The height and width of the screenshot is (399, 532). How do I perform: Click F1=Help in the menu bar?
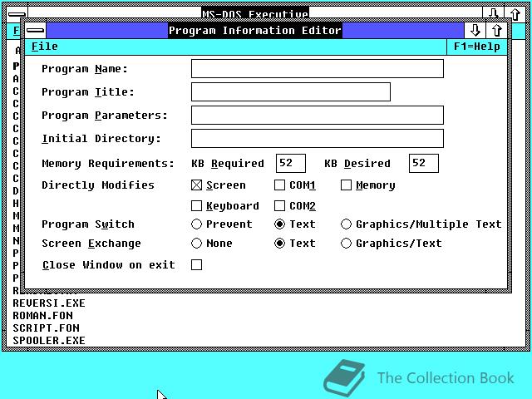476,47
